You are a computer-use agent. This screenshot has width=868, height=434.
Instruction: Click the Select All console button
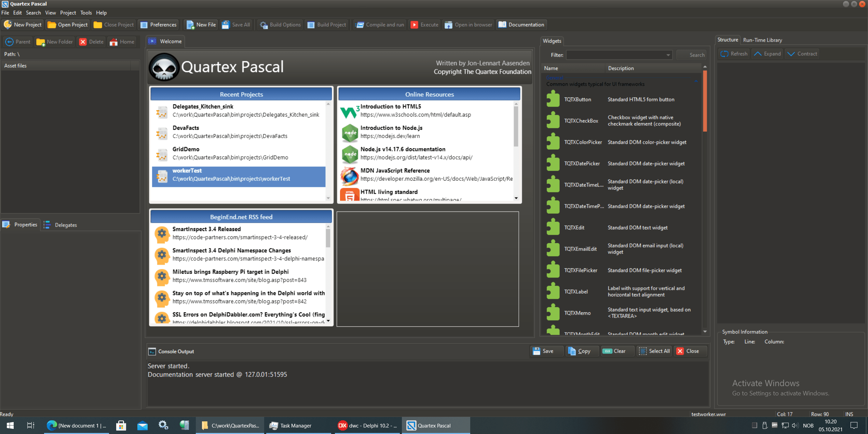click(654, 351)
